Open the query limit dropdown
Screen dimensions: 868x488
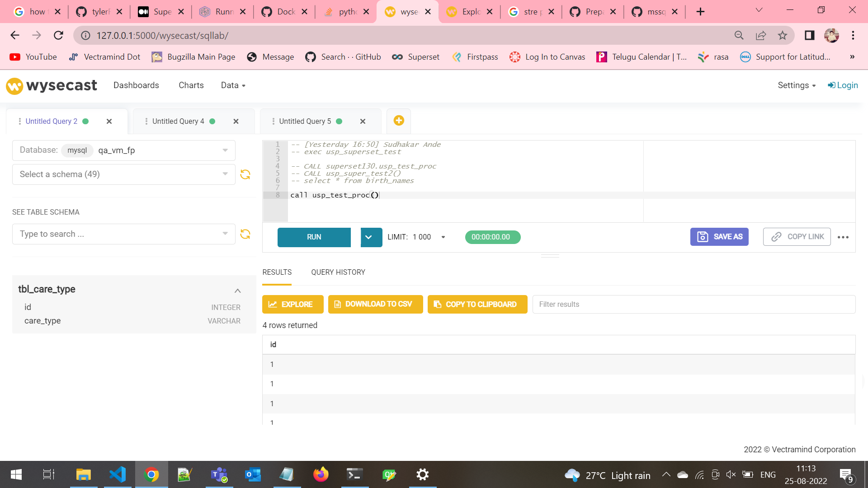point(443,237)
